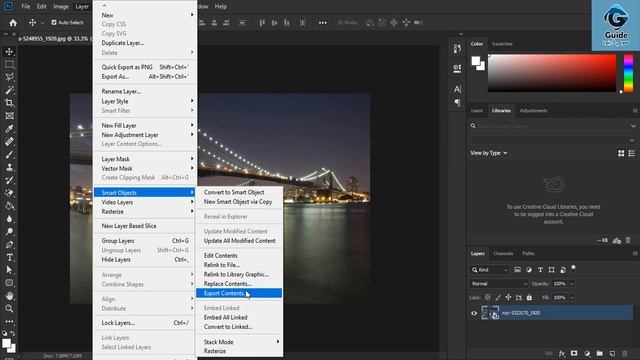The image size is (640, 360).
Task: Select the Horizontal Type tool
Action: [9, 257]
